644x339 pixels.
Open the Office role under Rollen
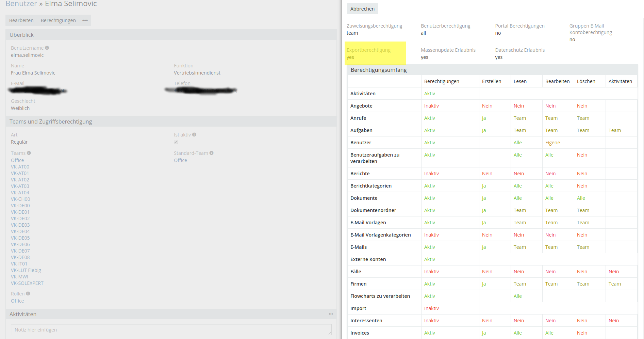tap(17, 301)
